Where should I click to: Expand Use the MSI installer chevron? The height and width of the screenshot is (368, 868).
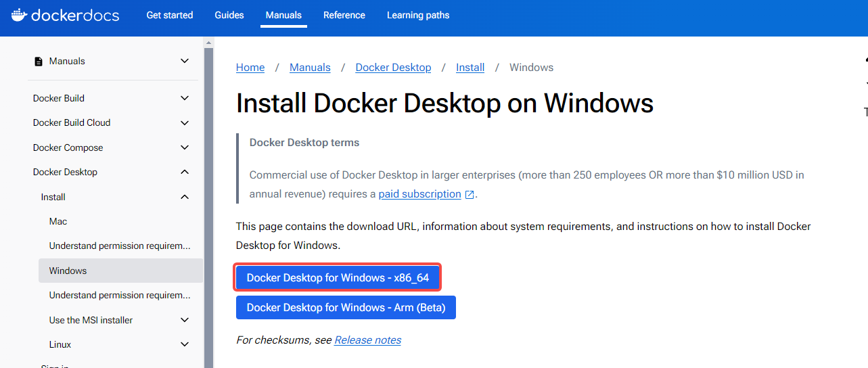point(185,320)
